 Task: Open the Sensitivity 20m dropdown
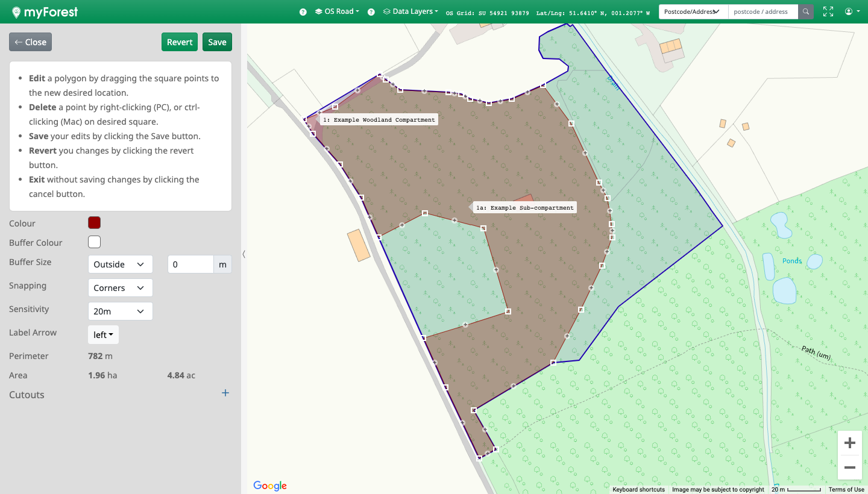(120, 311)
